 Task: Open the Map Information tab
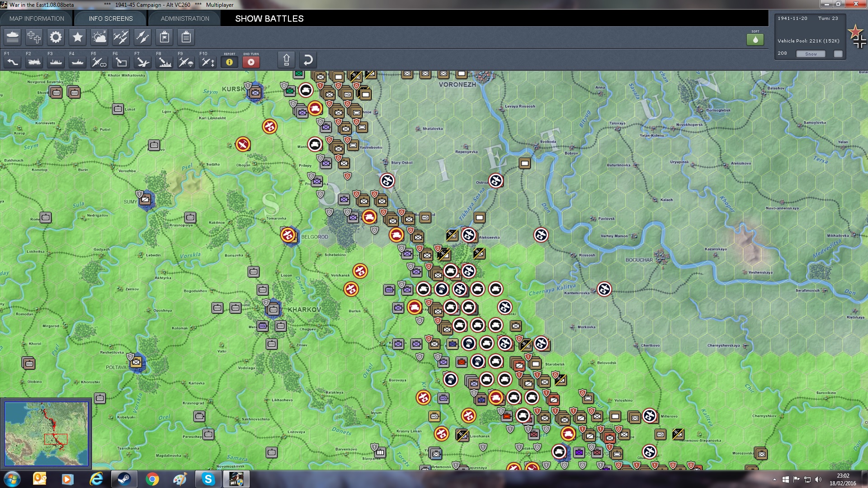point(37,19)
